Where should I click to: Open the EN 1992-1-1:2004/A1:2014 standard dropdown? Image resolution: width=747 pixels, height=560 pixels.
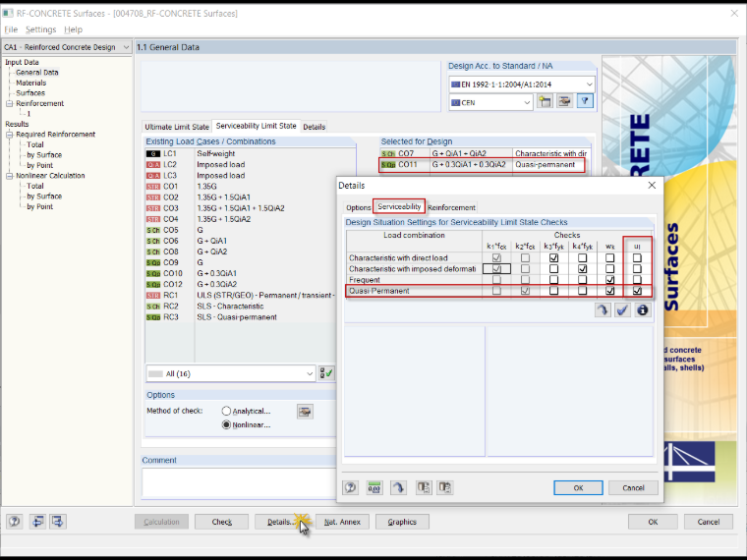coord(522,84)
